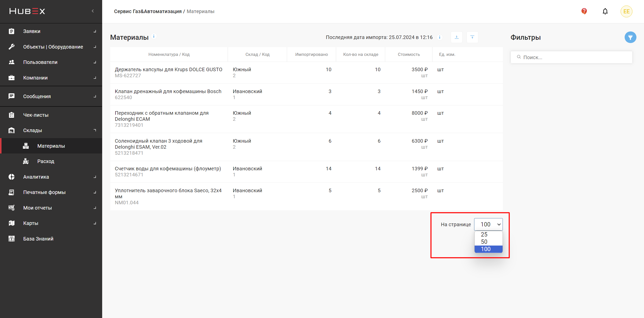Click the download import icon button

click(x=457, y=37)
